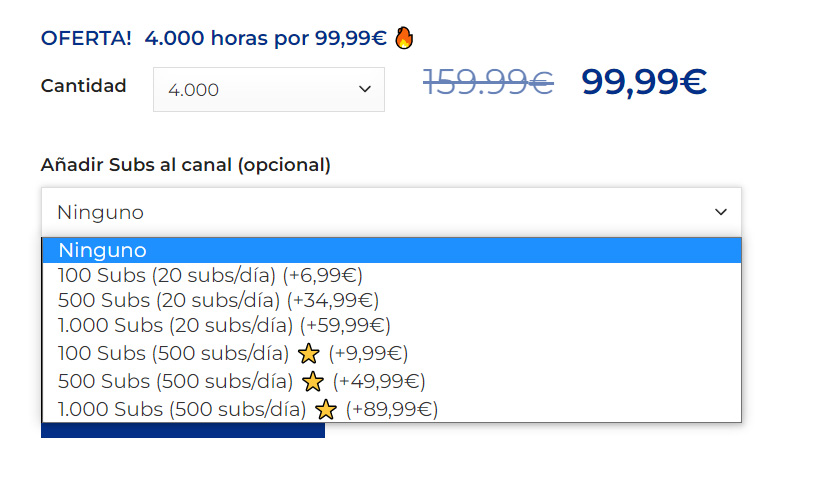The width and height of the screenshot is (834, 489).
Task: Click the Cantidad dropdown chevron arrow
Action: coord(364,89)
